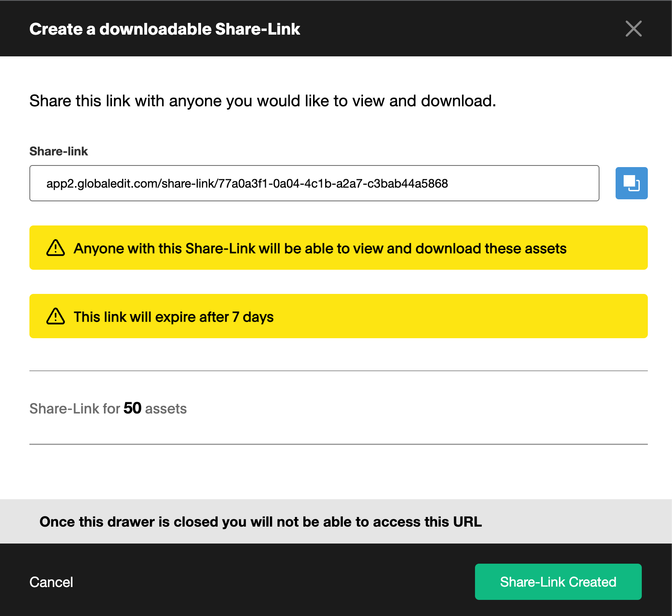Click the 'Create a downloadable Share-Link' title
This screenshot has height=616, width=672.
pyautogui.click(x=165, y=29)
